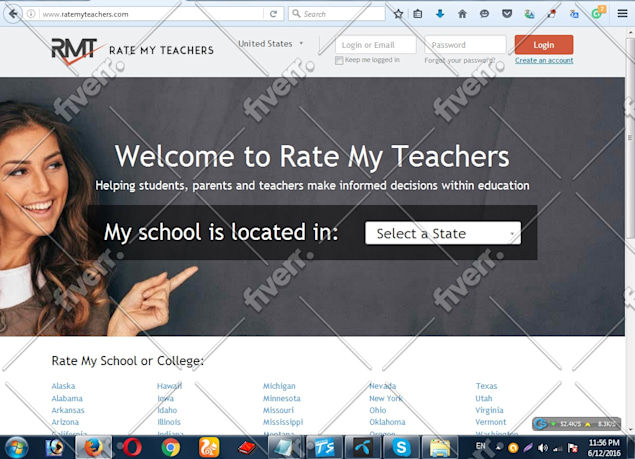Go to the browser home page icon
This screenshot has width=635, height=459.
462,14
